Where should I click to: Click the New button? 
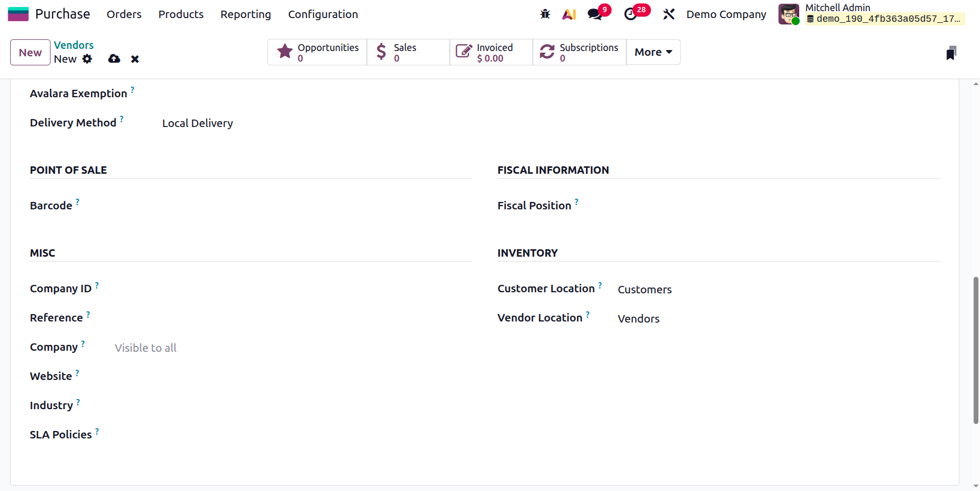(30, 52)
